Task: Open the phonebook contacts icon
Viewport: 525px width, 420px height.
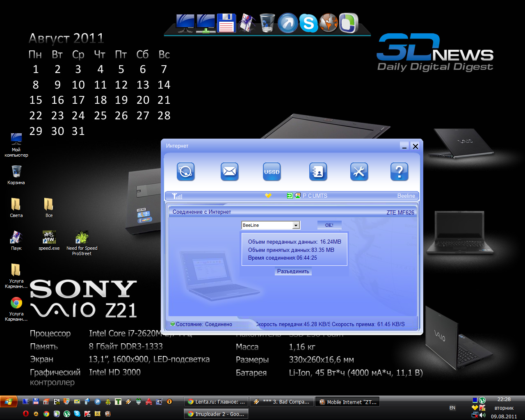Action: (x=318, y=171)
